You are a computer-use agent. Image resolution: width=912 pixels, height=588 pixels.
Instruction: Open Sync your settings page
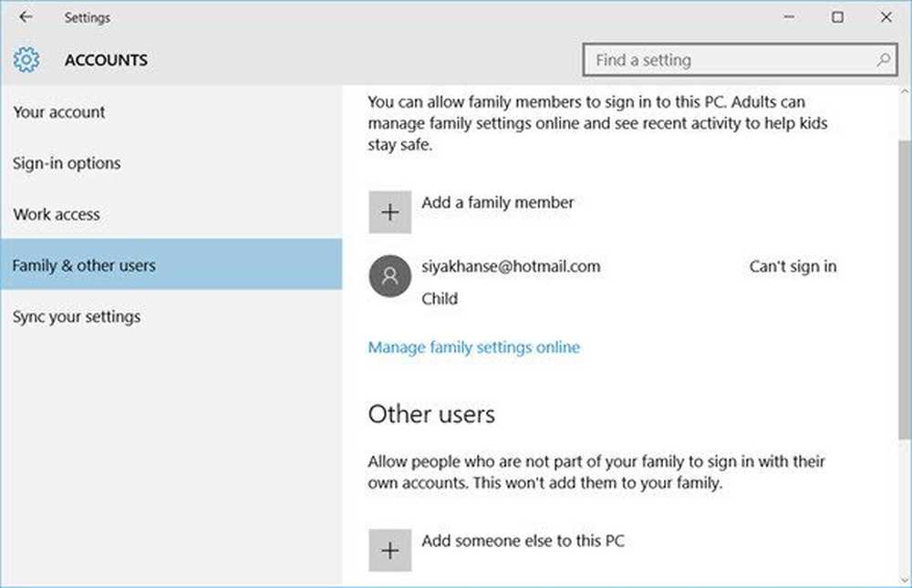(77, 316)
